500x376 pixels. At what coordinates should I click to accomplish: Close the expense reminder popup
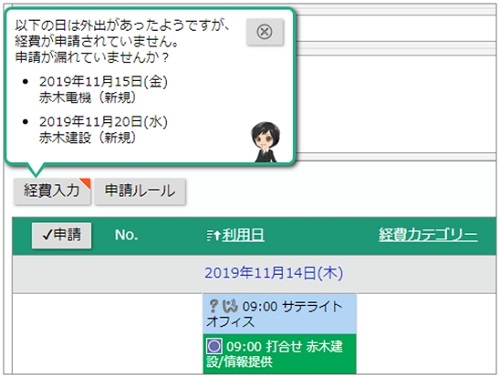(x=265, y=32)
